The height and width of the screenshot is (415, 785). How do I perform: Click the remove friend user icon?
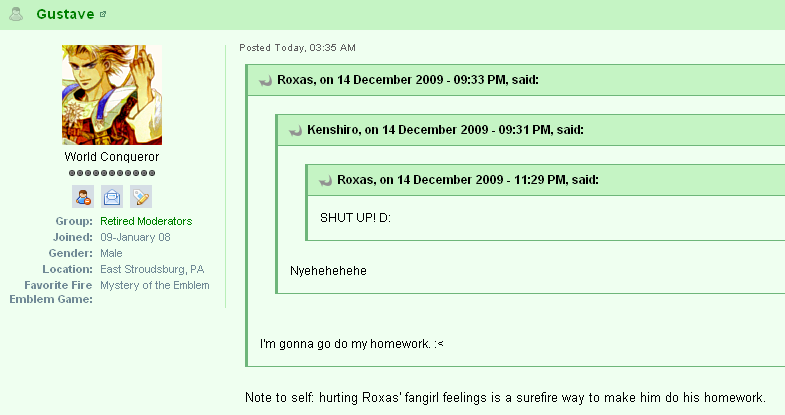pos(83,197)
